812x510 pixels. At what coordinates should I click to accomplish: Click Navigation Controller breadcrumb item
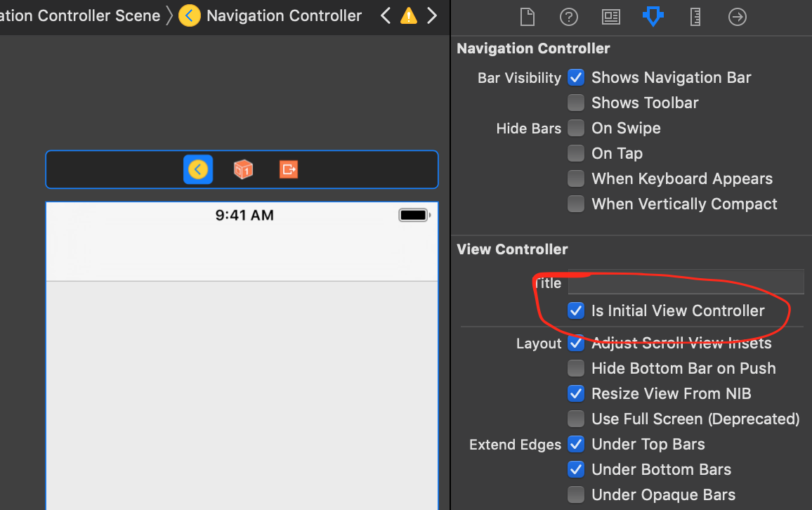tap(284, 15)
